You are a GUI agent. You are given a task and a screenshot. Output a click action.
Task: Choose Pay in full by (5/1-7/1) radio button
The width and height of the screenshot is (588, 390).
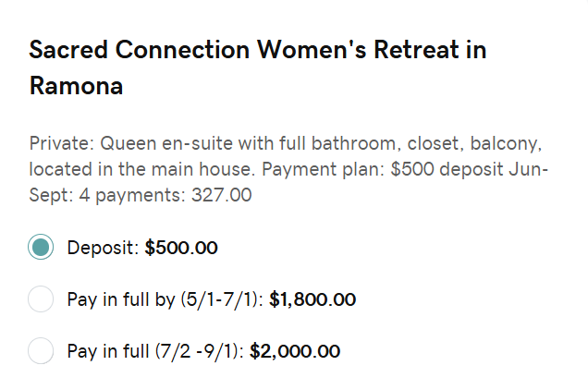[41, 299]
